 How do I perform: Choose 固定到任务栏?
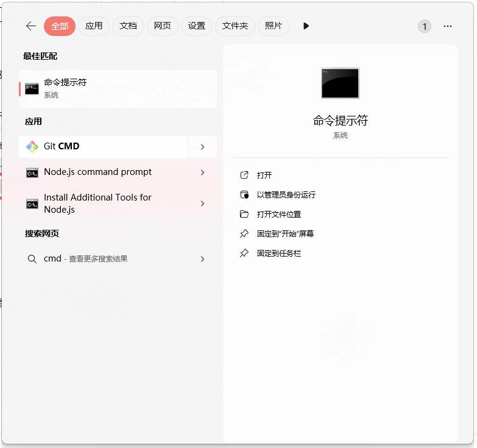278,253
